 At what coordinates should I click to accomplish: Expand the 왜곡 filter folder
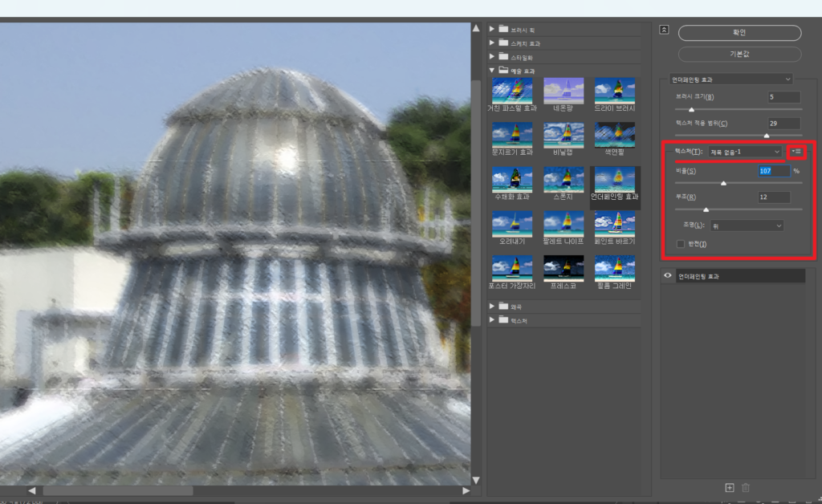click(492, 306)
